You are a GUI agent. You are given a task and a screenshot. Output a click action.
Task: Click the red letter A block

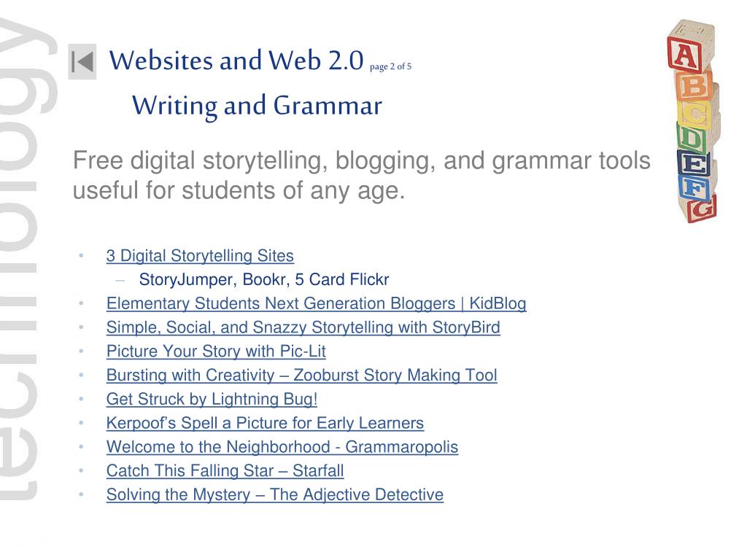pos(684,56)
